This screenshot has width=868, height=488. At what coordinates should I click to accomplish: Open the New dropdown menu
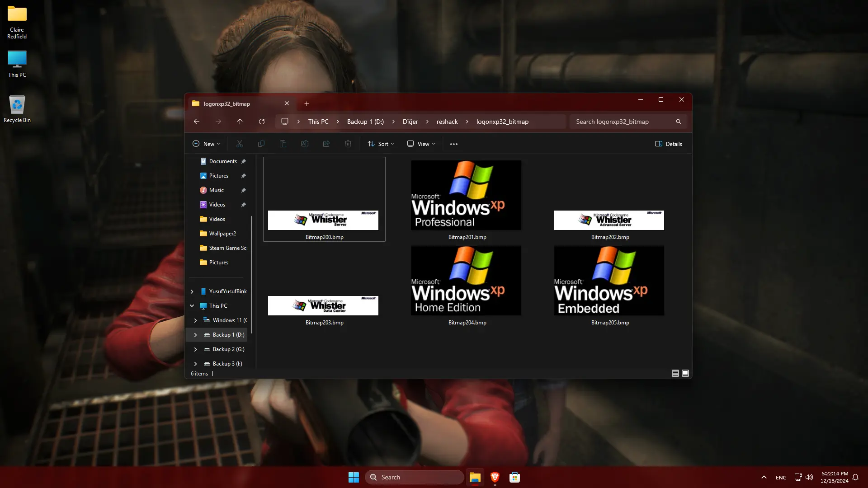[206, 144]
